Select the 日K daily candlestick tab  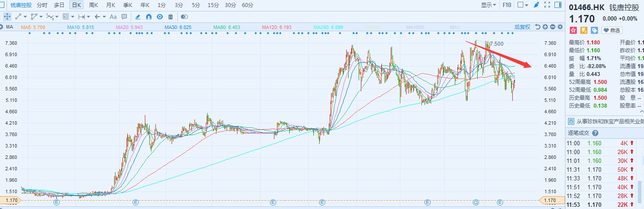(x=76, y=5)
